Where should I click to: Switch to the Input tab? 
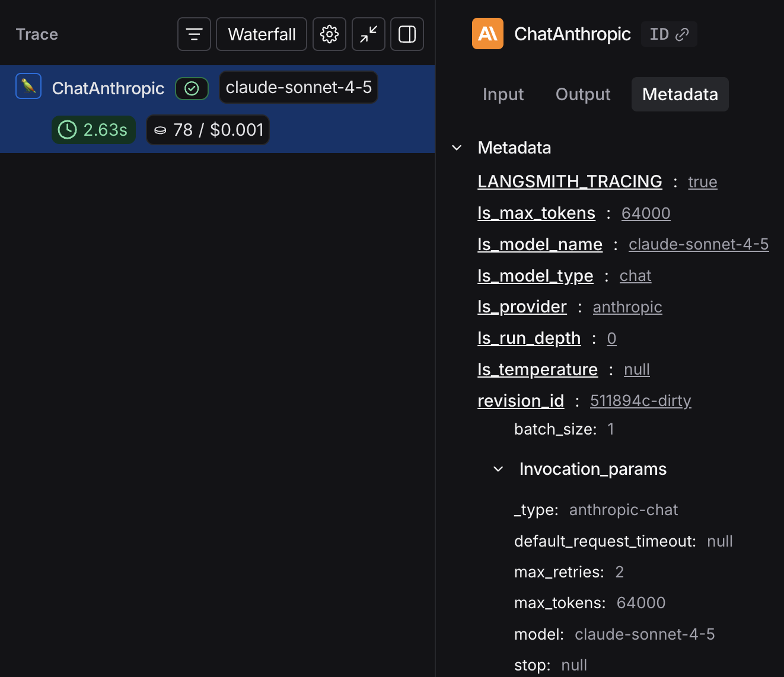coord(503,94)
